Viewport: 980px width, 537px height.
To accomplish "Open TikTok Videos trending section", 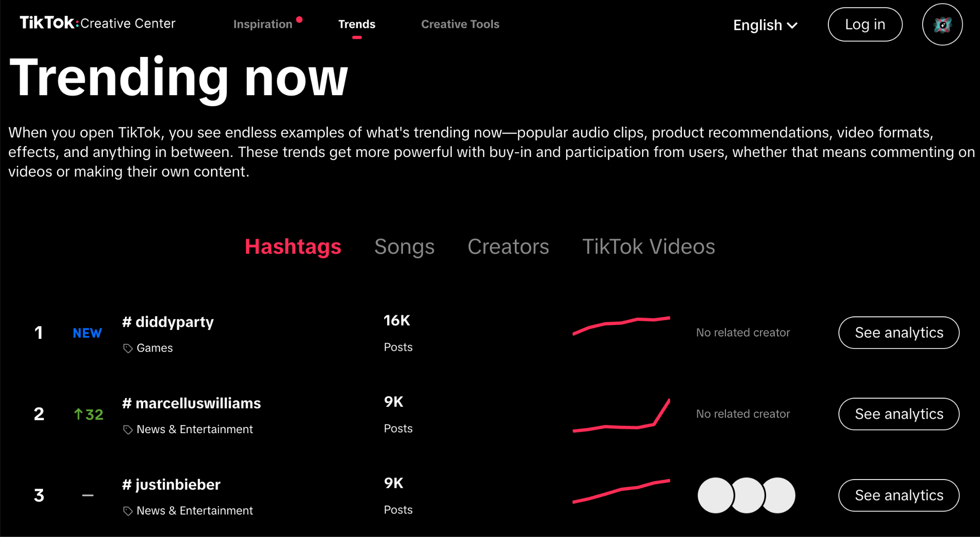I will click(650, 246).
